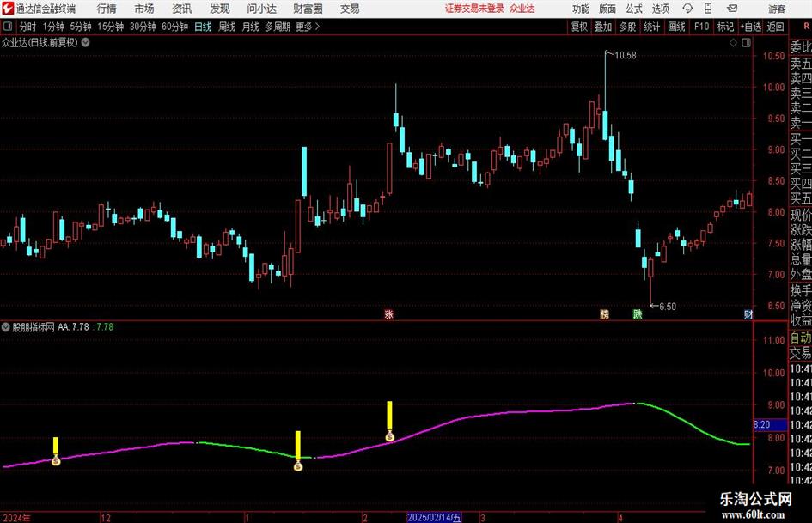Screen dimensions: 812x523
Task: Click the 返回 back button
Action: 775,27
